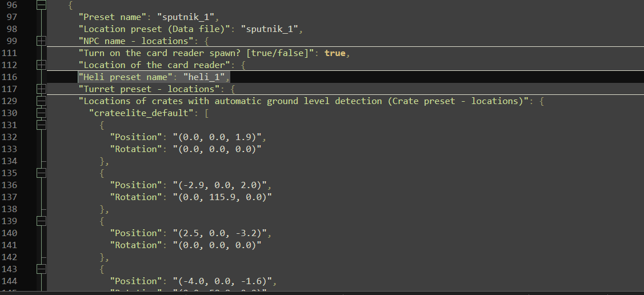Click the true value for card reader spawn

point(335,53)
